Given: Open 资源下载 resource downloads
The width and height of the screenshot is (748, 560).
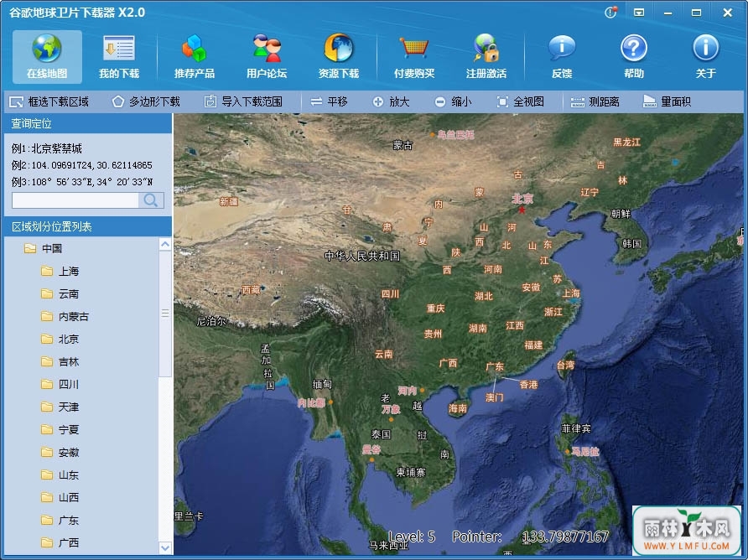Looking at the screenshot, I should [339, 57].
